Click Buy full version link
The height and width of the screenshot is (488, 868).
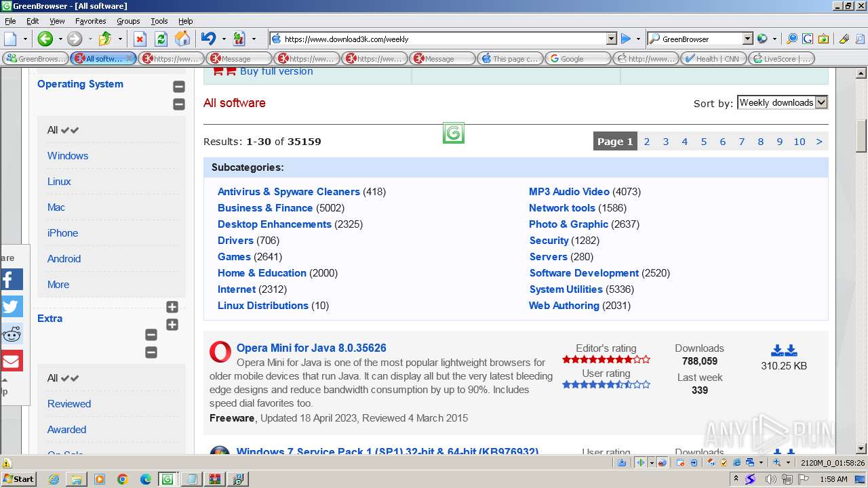click(277, 71)
